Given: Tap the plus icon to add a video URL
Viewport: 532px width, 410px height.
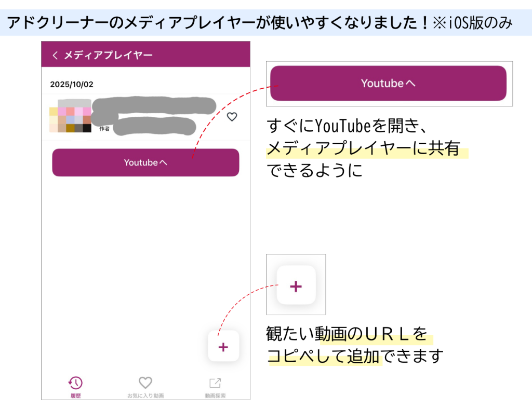Looking at the screenshot, I should click(223, 346).
